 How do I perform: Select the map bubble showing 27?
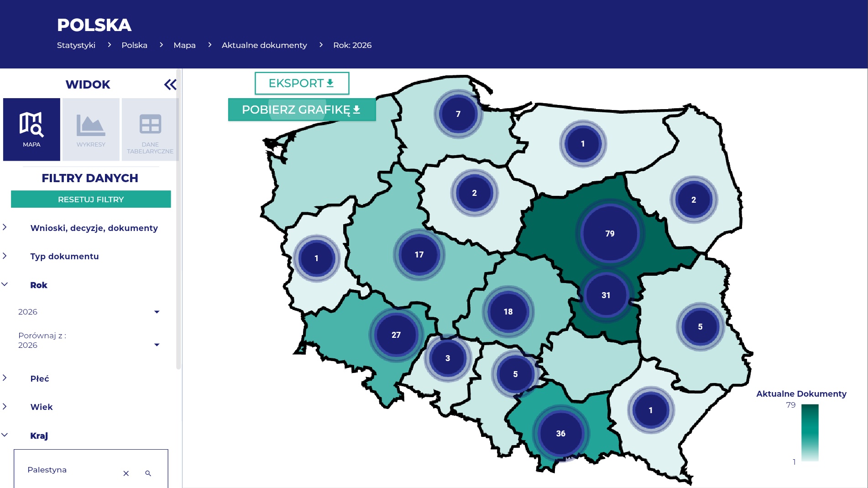point(396,335)
